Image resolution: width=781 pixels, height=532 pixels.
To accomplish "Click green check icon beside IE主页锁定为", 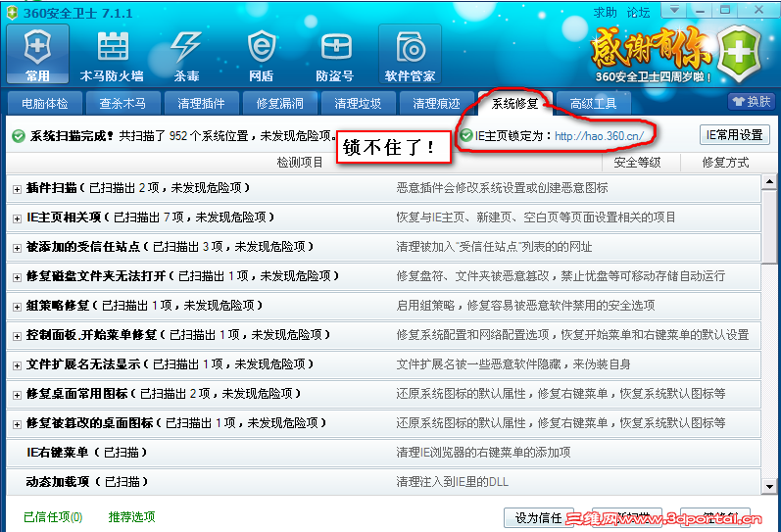I will (x=466, y=135).
